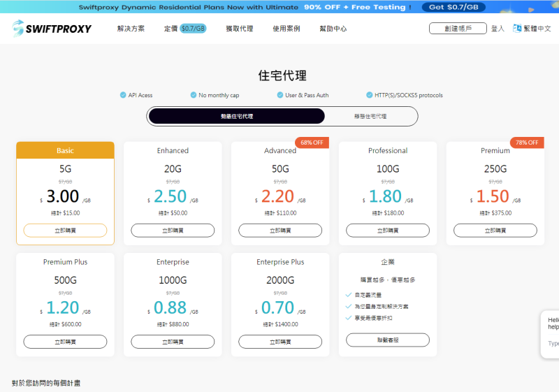Open the chat widget at right edge
Image resolution: width=559 pixels, height=392 pixels.
click(x=550, y=334)
